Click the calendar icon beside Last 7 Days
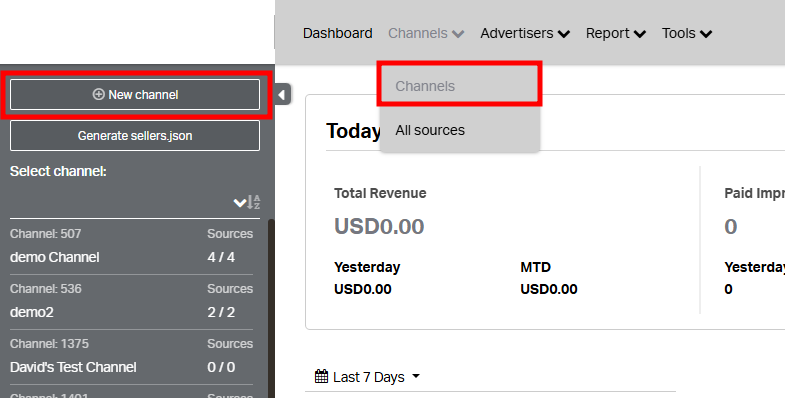This screenshot has width=785, height=398. (321, 376)
